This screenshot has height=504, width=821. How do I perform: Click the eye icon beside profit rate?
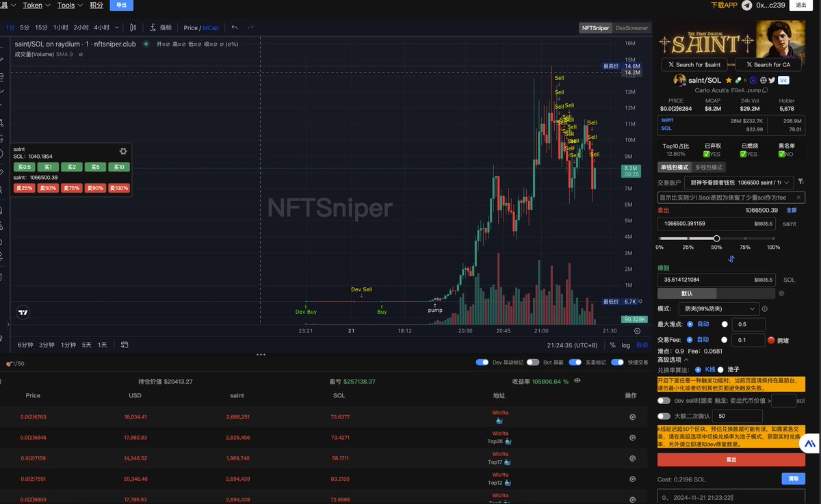(577, 380)
